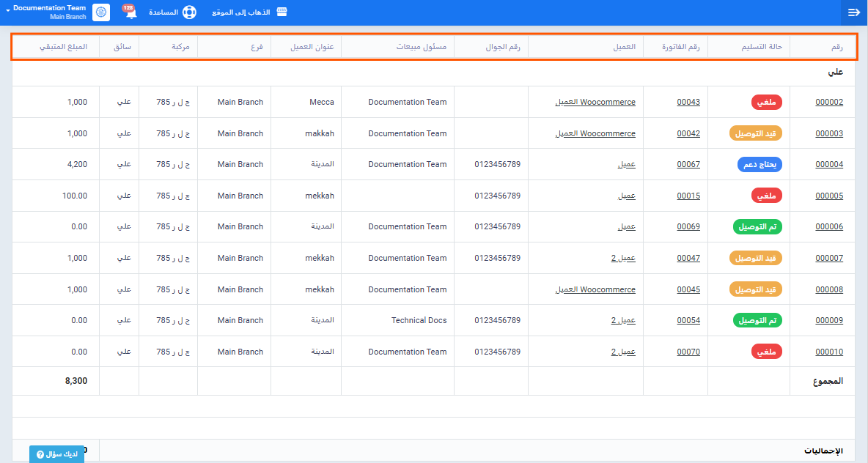Open Woocommerce client link in row 000008
The height and width of the screenshot is (463, 868).
595,289
